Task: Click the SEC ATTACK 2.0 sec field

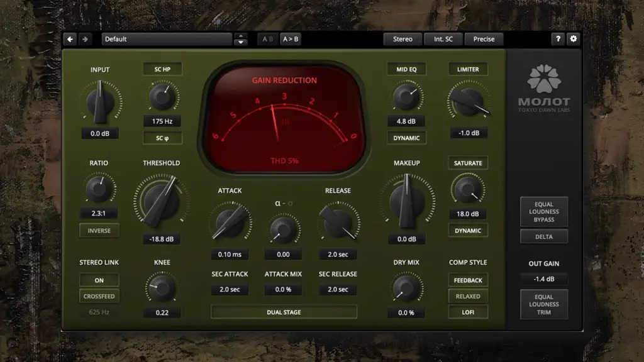Action: 230,289
